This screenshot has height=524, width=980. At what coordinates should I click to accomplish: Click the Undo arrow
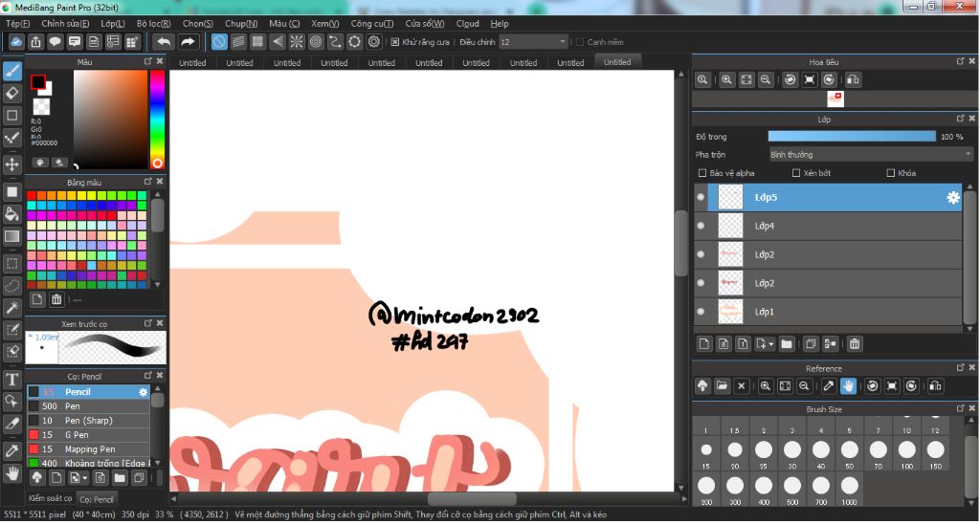pos(164,42)
